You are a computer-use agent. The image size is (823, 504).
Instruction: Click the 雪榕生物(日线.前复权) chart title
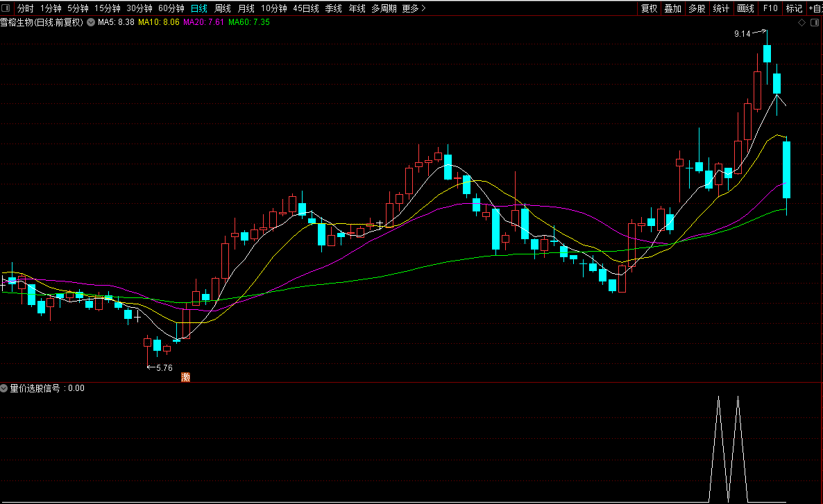pos(42,23)
